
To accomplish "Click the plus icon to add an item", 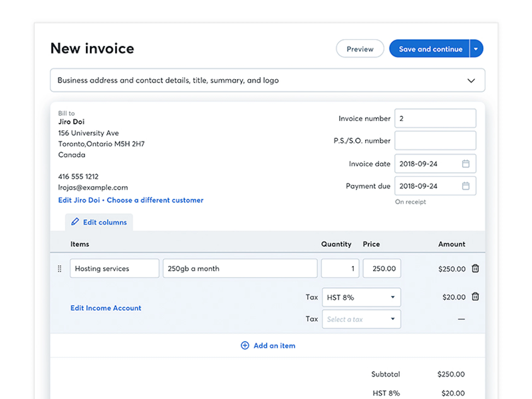I will pyautogui.click(x=245, y=346).
